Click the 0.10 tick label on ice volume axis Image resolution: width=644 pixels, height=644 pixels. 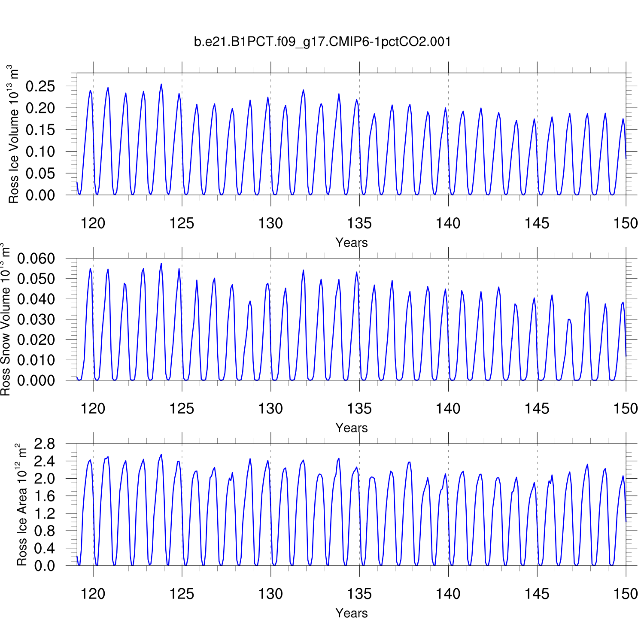tap(40, 152)
